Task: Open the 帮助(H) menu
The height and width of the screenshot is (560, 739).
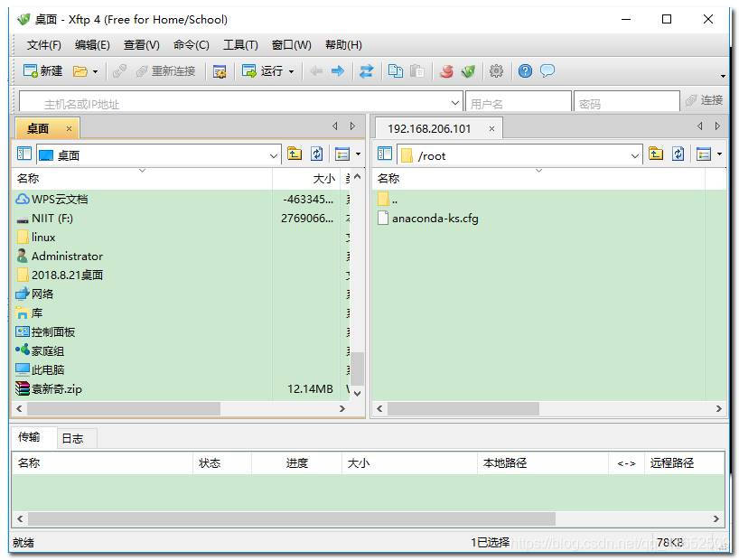Action: (343, 45)
